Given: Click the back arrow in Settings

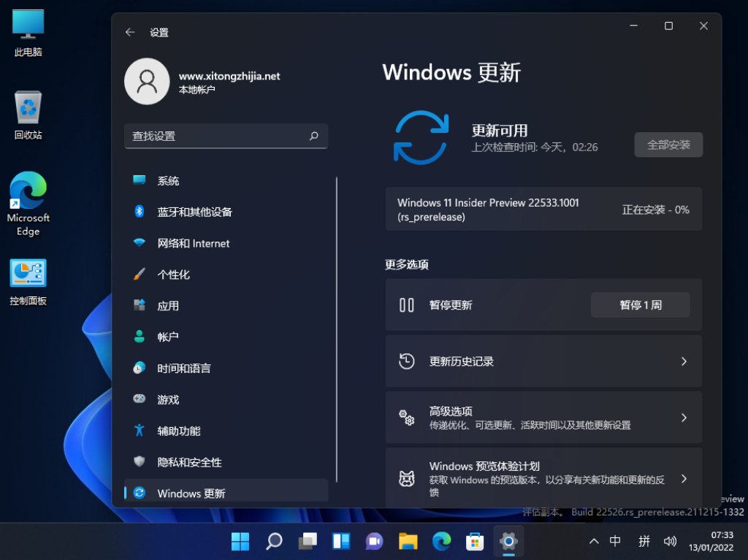Looking at the screenshot, I should 130,32.
